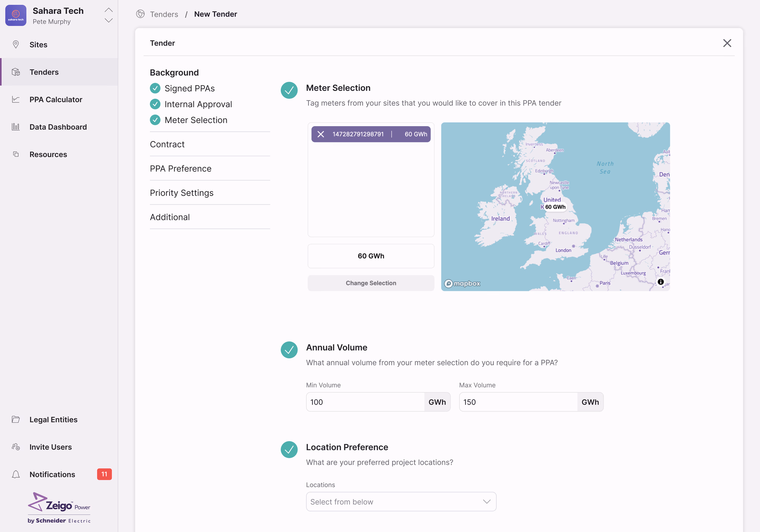Screen dimensions: 760x532
Task: Go to Internal Approval step
Action: 198,104
